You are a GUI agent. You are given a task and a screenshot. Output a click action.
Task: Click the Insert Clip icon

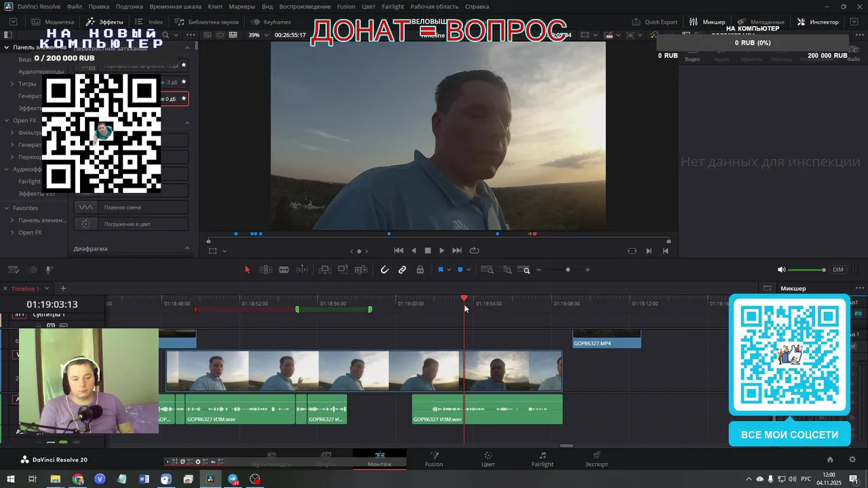(x=325, y=270)
